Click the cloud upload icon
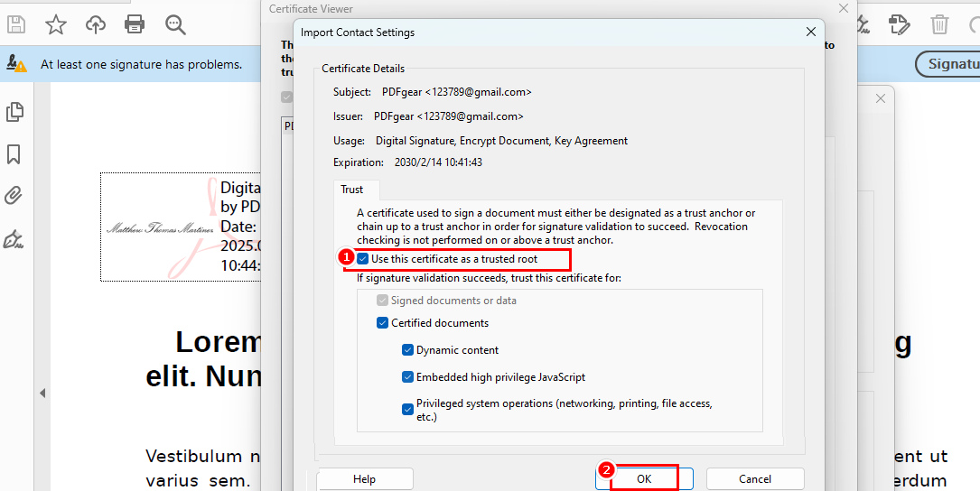Viewport: 980px width, 491px height. click(96, 25)
